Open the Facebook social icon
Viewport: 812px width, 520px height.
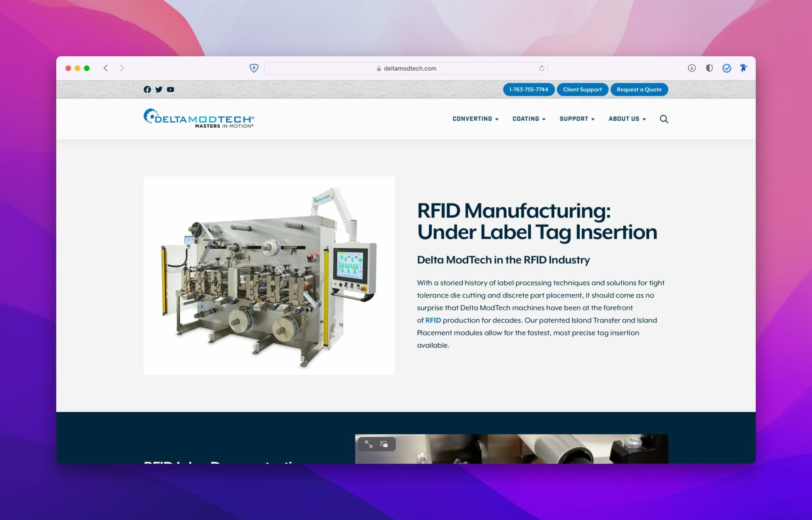click(x=147, y=90)
